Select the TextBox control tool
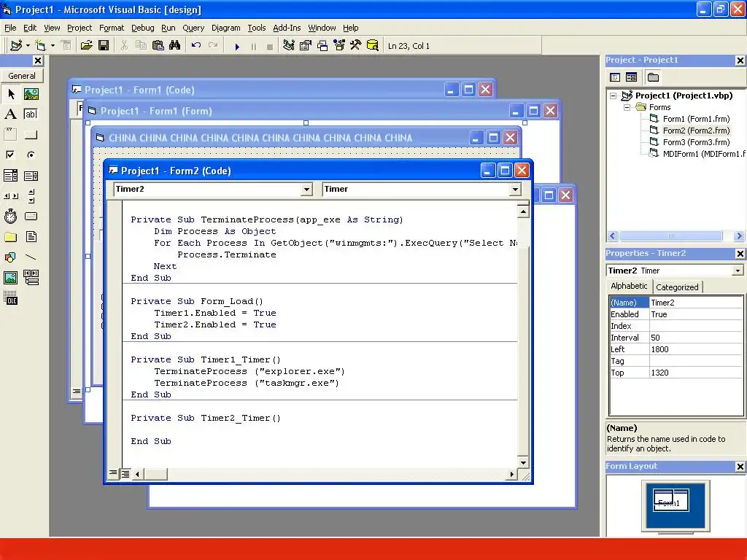This screenshot has height=560, width=747. [31, 114]
